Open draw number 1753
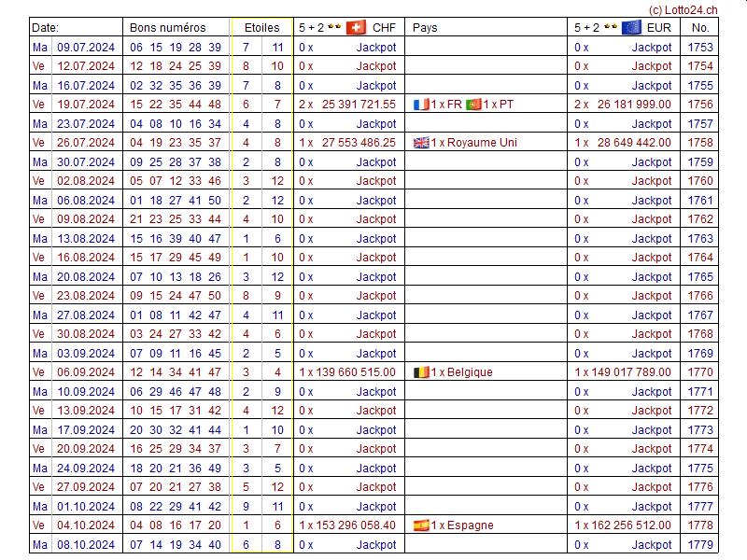747x560 pixels. [699, 47]
